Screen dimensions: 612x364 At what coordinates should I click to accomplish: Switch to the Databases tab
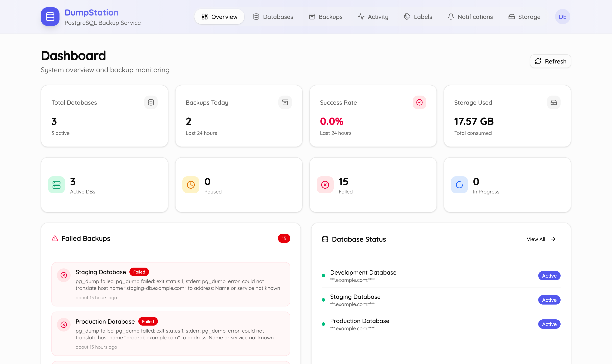pos(273,16)
